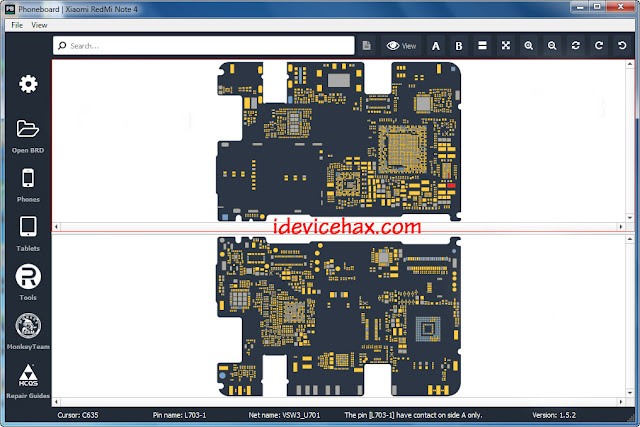
Task: Click the Cursor: C635 status text
Action: tap(78, 415)
